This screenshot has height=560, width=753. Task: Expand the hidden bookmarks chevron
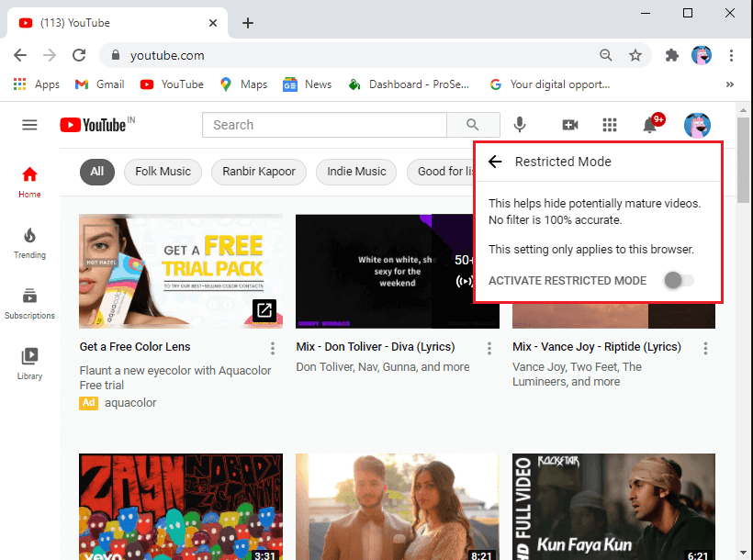point(730,84)
